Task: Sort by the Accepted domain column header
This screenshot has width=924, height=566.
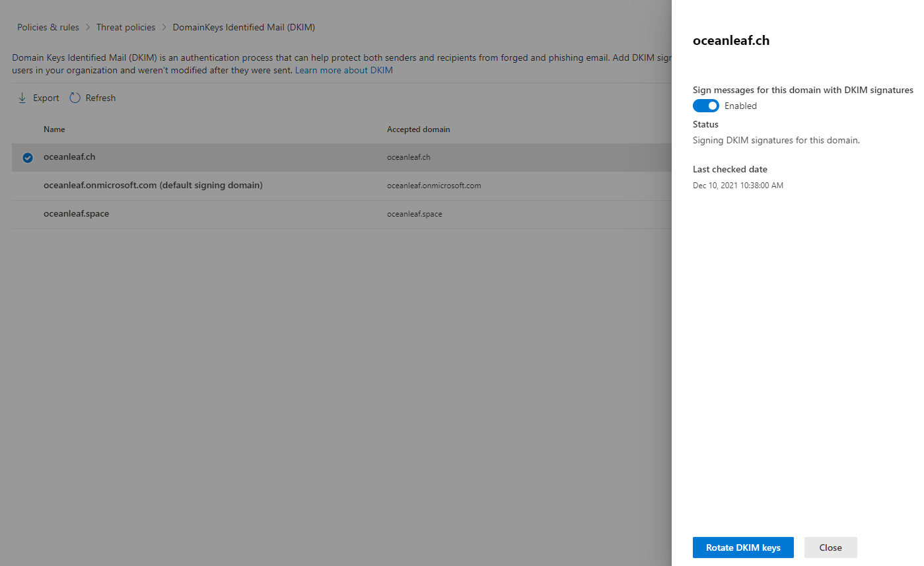Action: pyautogui.click(x=418, y=129)
